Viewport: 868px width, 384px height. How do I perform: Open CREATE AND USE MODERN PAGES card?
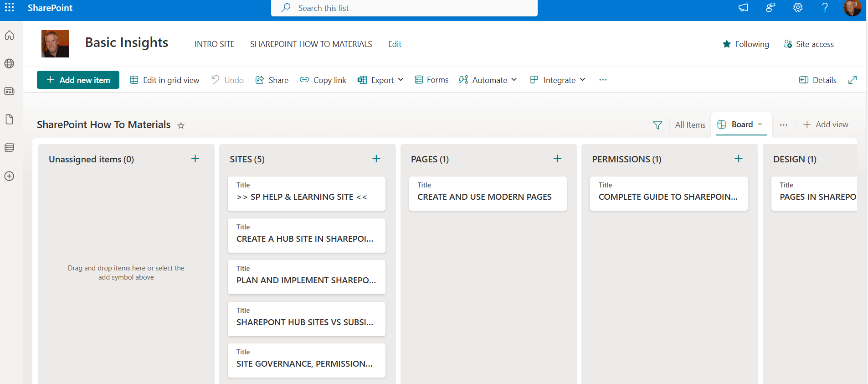tap(488, 193)
